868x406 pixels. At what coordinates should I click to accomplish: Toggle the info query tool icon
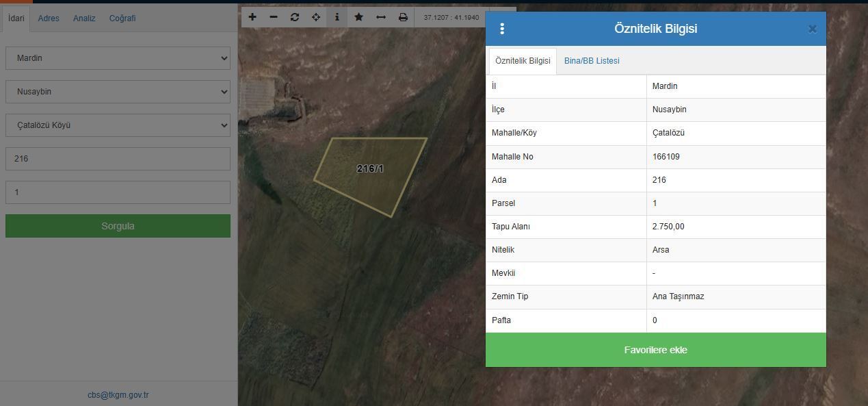click(x=337, y=17)
